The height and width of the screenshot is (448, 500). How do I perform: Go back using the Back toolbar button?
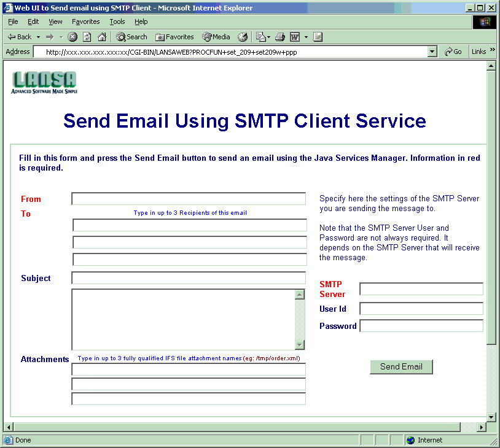20,37
